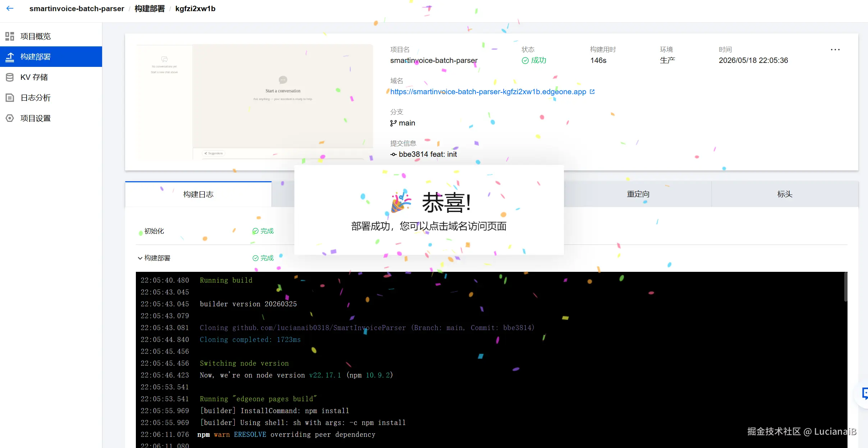Switch to the 重定向 tab
868x448 pixels.
[x=638, y=194]
